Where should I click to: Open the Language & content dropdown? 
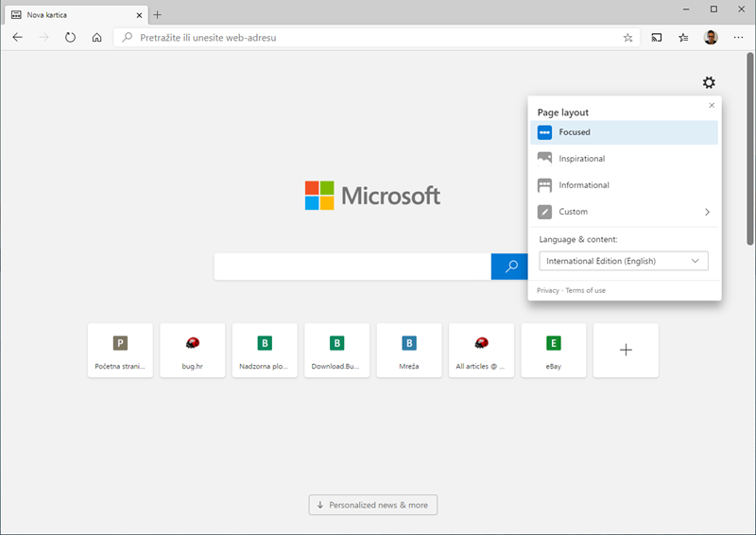623,261
